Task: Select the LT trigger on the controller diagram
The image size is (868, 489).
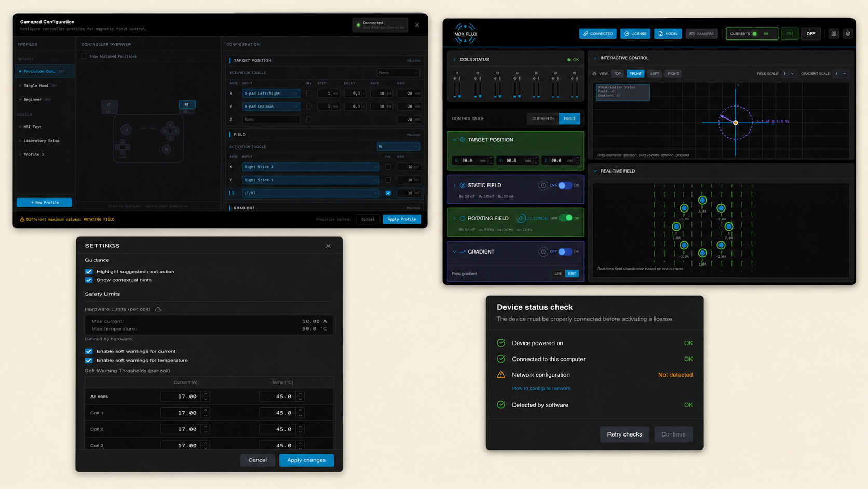Action: (109, 104)
